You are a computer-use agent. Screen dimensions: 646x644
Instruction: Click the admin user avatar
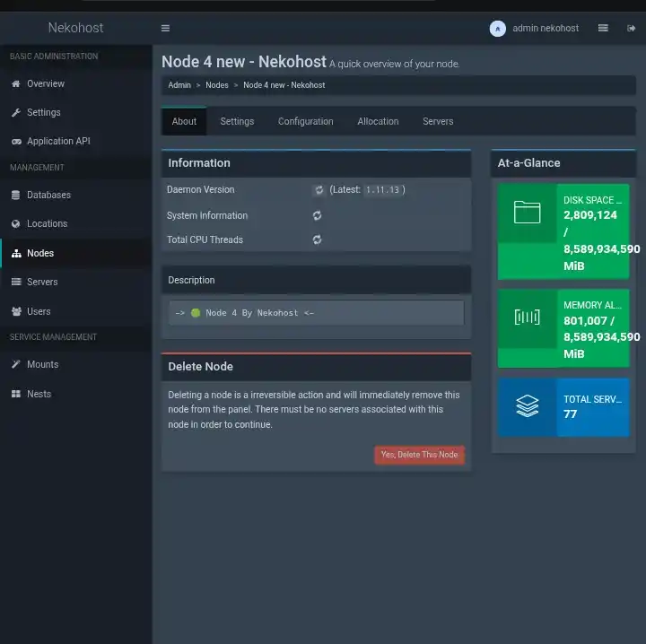[x=497, y=29]
